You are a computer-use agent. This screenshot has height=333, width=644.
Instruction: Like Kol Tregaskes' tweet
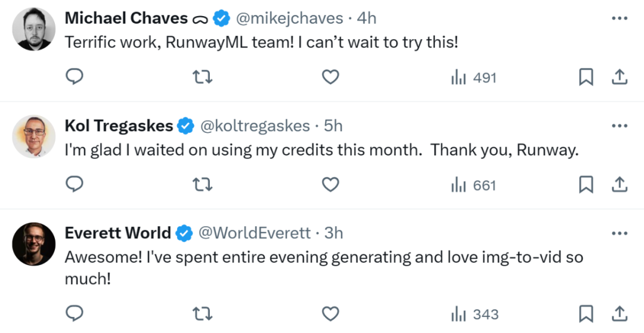[x=330, y=185]
